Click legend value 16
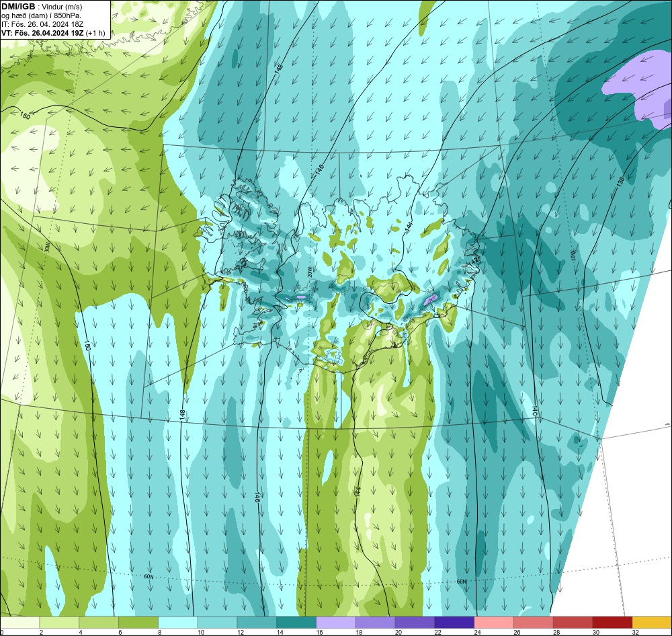 pyautogui.click(x=320, y=632)
